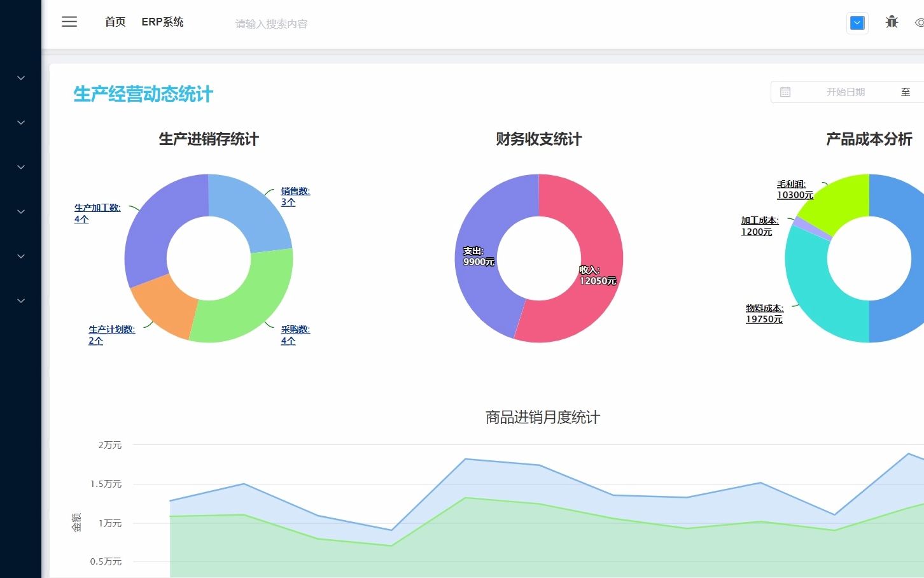Click the 商品进销月度统计 chart title

coord(543,418)
